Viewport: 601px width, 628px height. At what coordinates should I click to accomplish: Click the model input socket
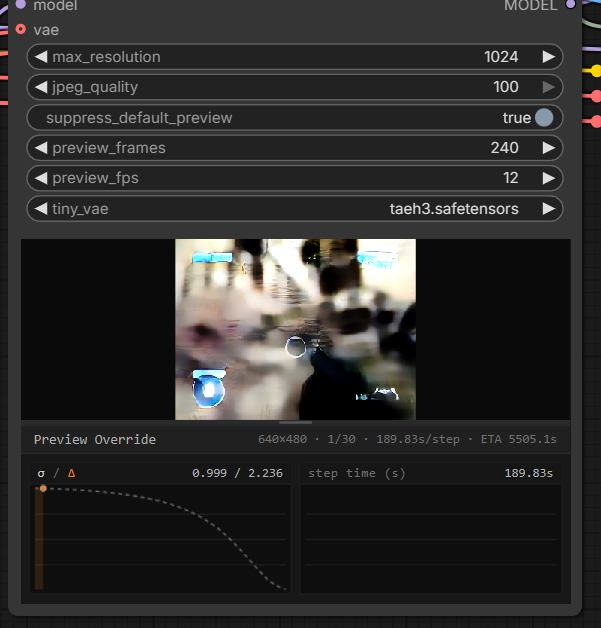20,4
